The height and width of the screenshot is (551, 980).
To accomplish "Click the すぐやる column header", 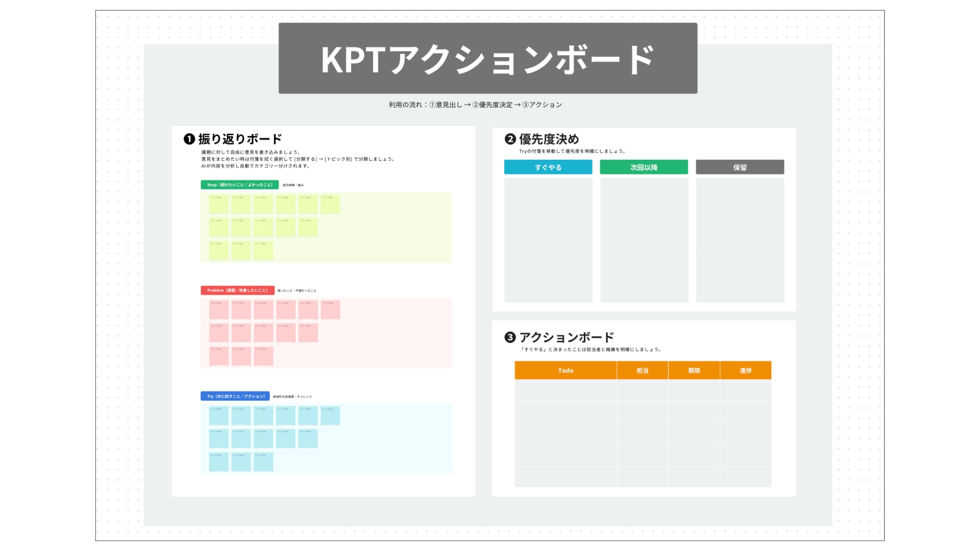I will 548,167.
